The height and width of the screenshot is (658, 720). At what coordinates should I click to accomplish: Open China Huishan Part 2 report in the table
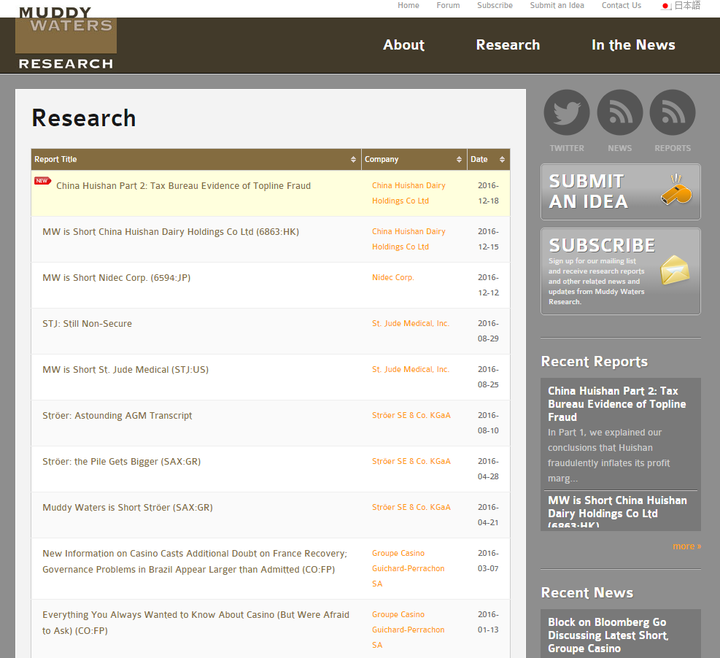click(183, 186)
